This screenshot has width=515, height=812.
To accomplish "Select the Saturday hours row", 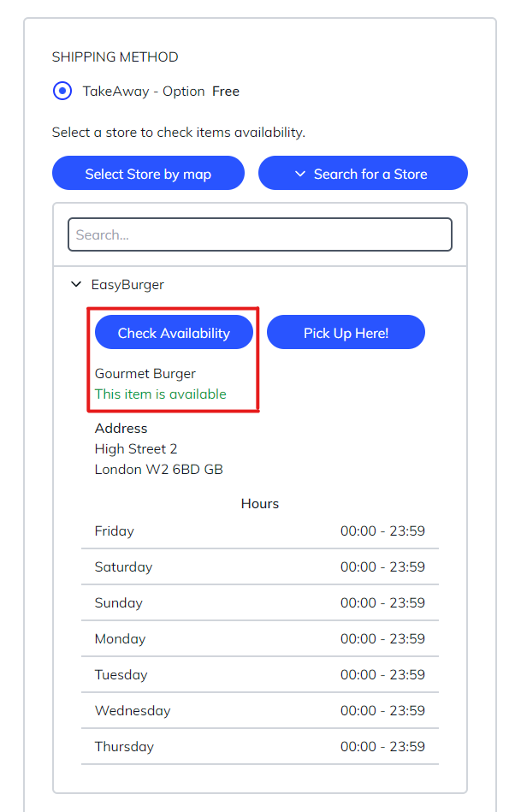I will click(259, 566).
